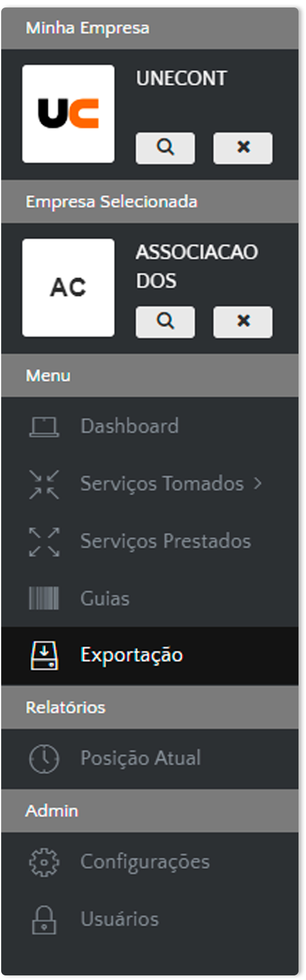The image size is (306, 980).
Task: Click the Serviços Prestados outward arrows icon
Action: click(44, 541)
